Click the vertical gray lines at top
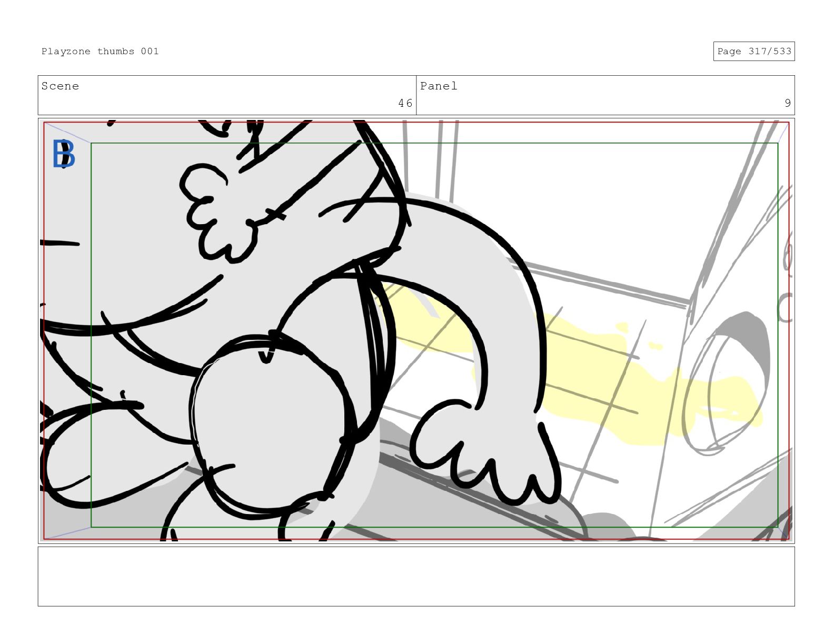834x644 pixels. pos(440,158)
